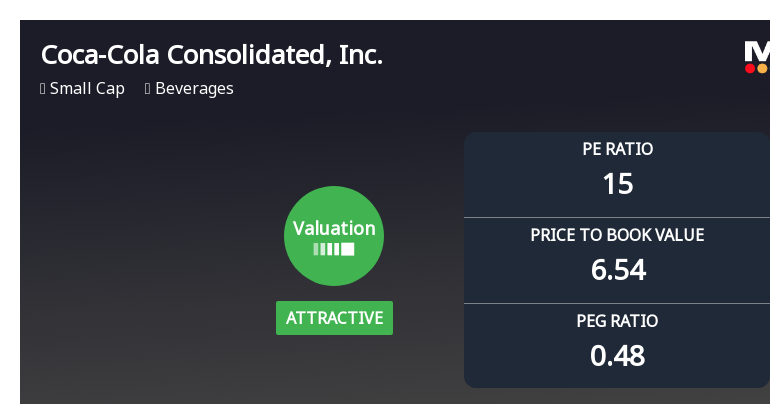
Task: Click the Beverages category tag icon
Action: pos(148,89)
